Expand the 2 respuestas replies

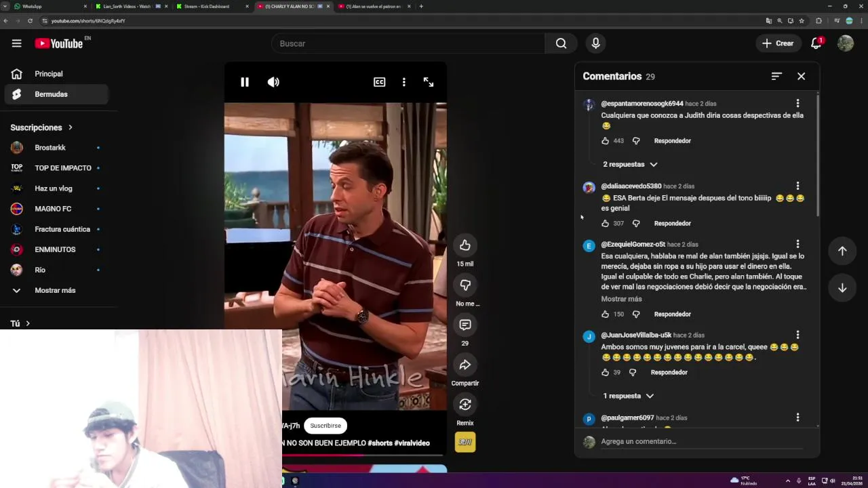pos(630,164)
